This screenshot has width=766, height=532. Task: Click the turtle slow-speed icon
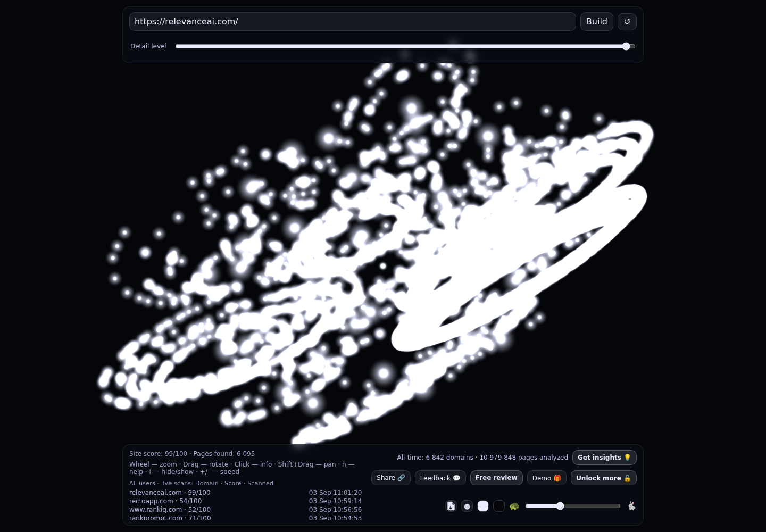point(514,506)
